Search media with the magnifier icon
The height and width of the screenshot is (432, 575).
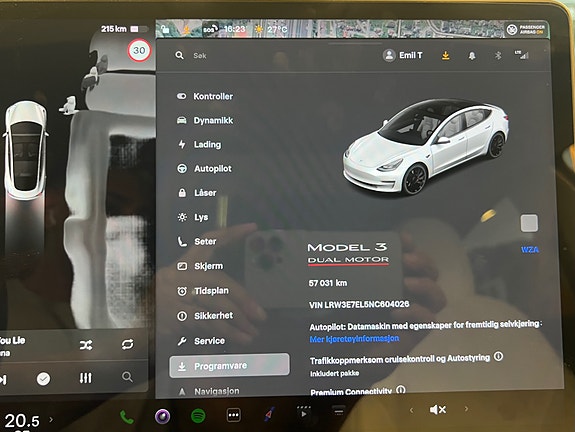coord(127,377)
